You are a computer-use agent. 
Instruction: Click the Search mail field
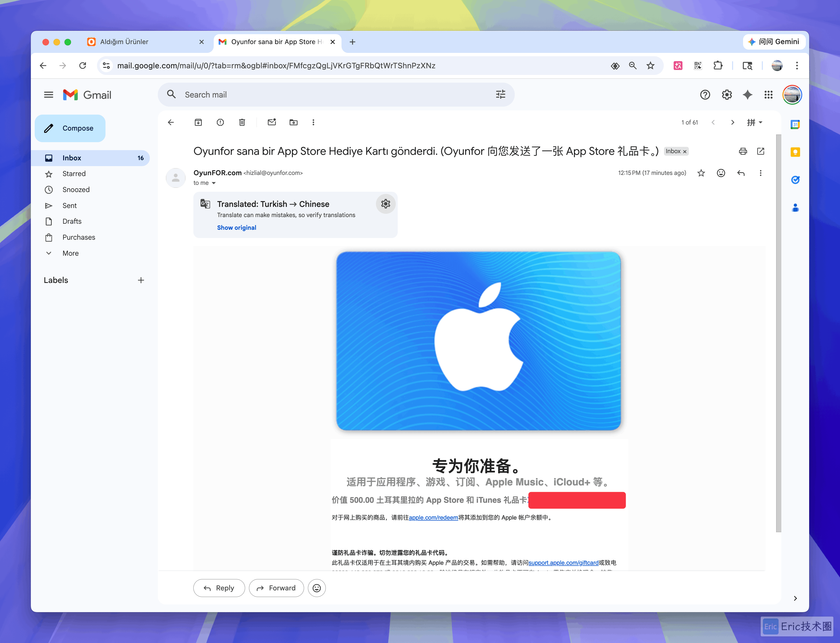click(336, 94)
